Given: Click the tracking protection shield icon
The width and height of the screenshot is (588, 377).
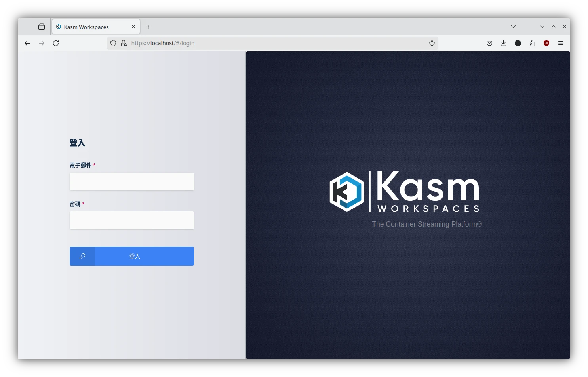Looking at the screenshot, I should [113, 43].
